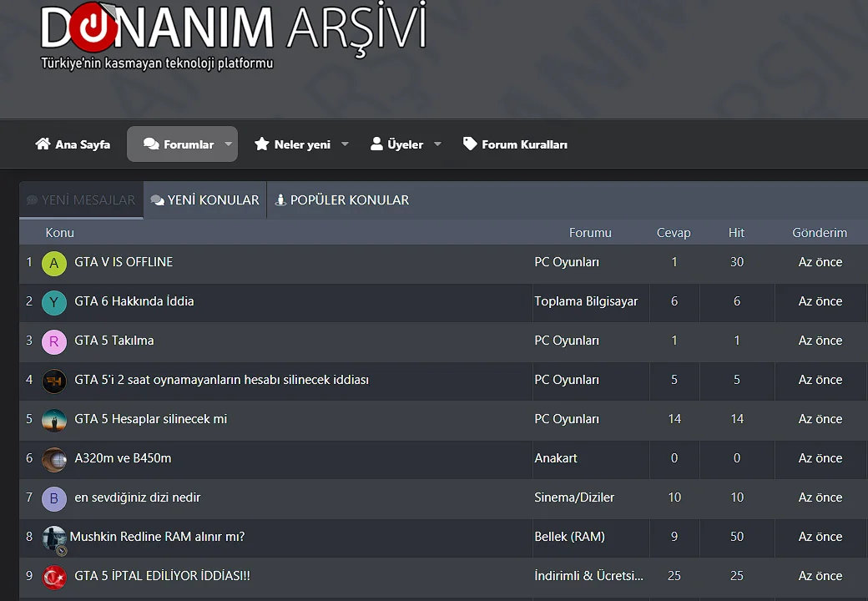Open the teal 'Y' avatar of GTA 6 Hakkında İddia
Screen dimensions: 868x601
coord(54,302)
